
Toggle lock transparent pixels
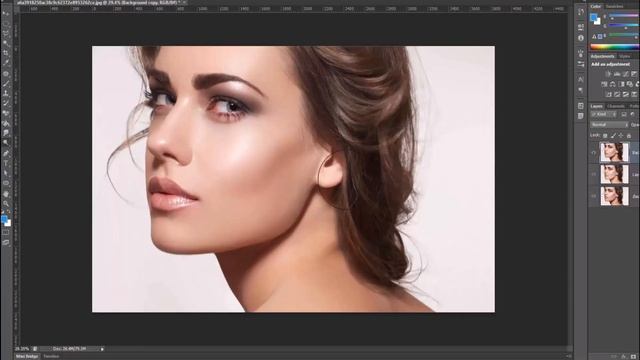(605, 136)
